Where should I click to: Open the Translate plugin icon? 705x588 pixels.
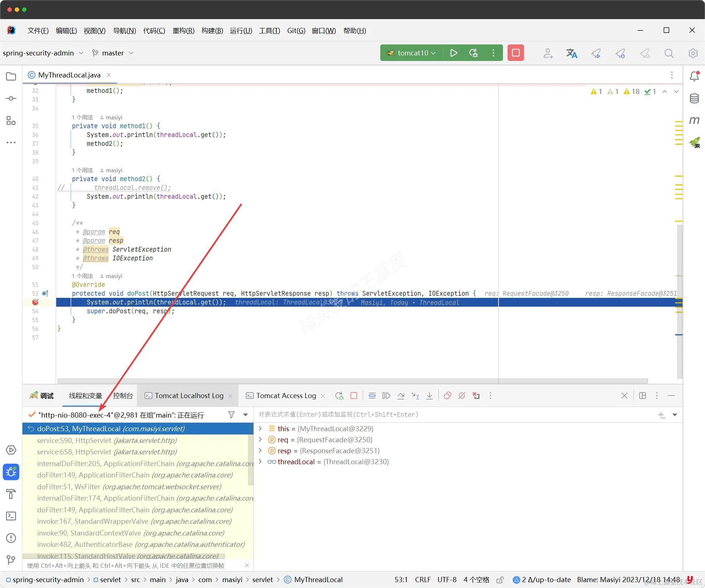point(572,53)
